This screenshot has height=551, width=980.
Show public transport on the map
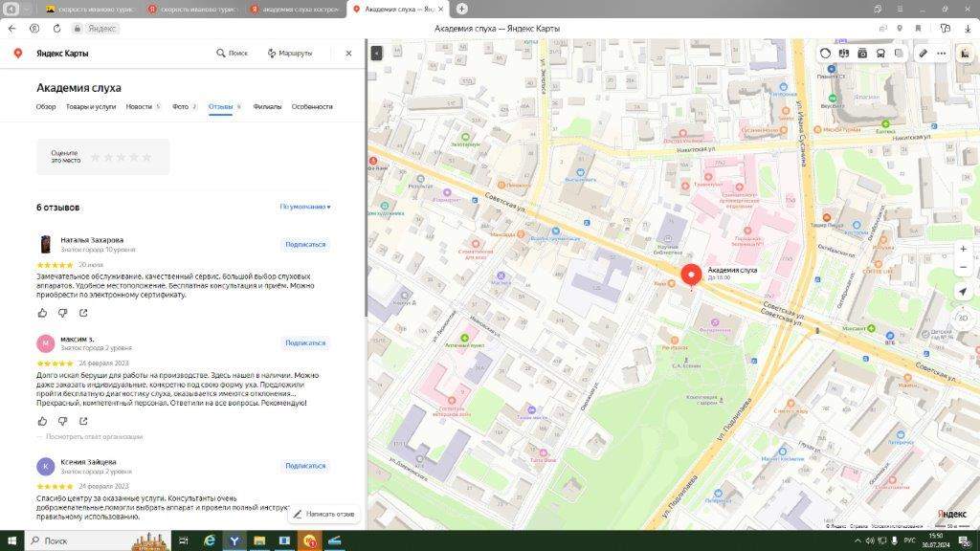pos(880,54)
